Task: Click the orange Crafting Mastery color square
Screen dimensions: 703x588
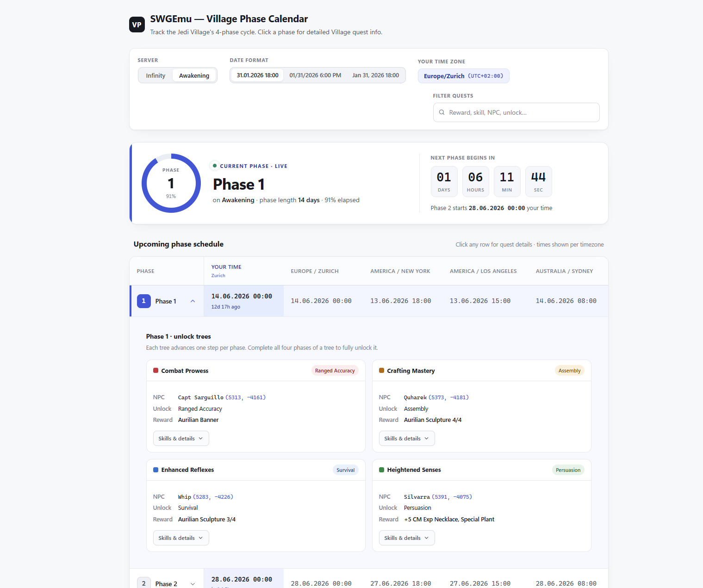Action: coord(381,371)
